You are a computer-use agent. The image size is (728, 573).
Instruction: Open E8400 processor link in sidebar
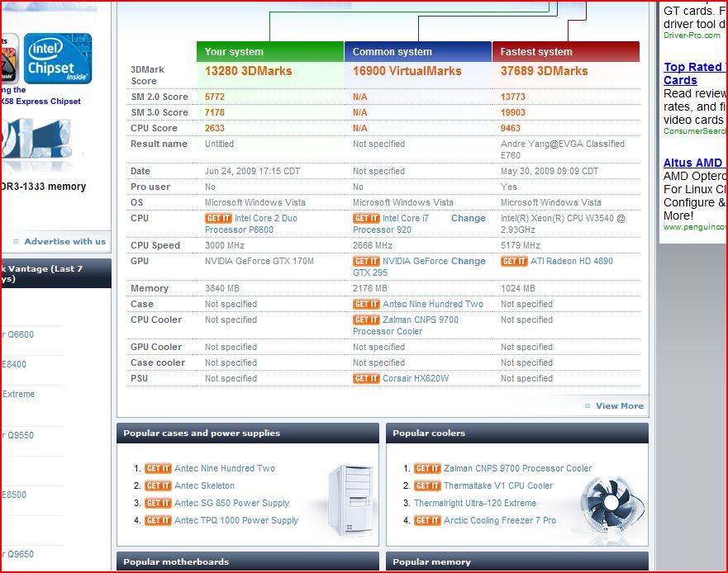pyautogui.click(x=14, y=364)
